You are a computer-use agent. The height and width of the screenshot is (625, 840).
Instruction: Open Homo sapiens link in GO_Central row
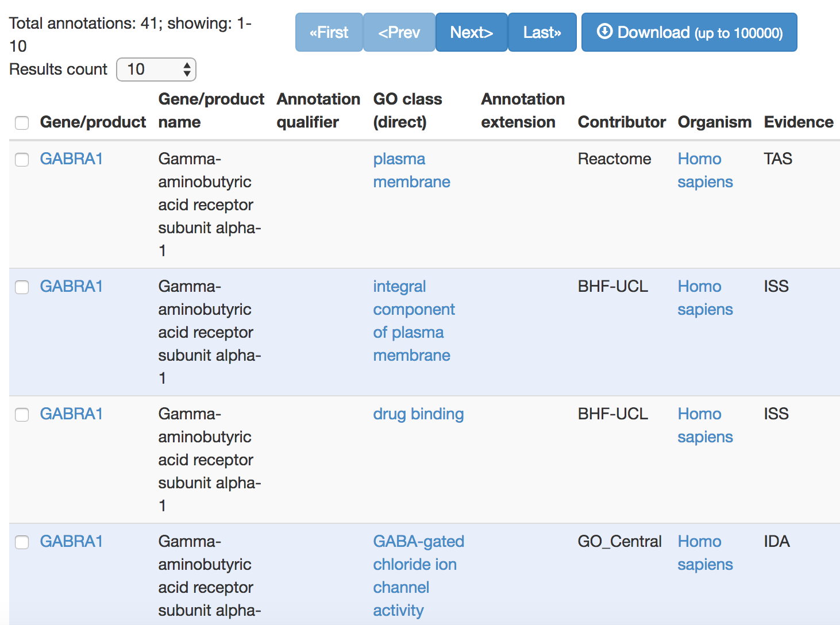[705, 553]
